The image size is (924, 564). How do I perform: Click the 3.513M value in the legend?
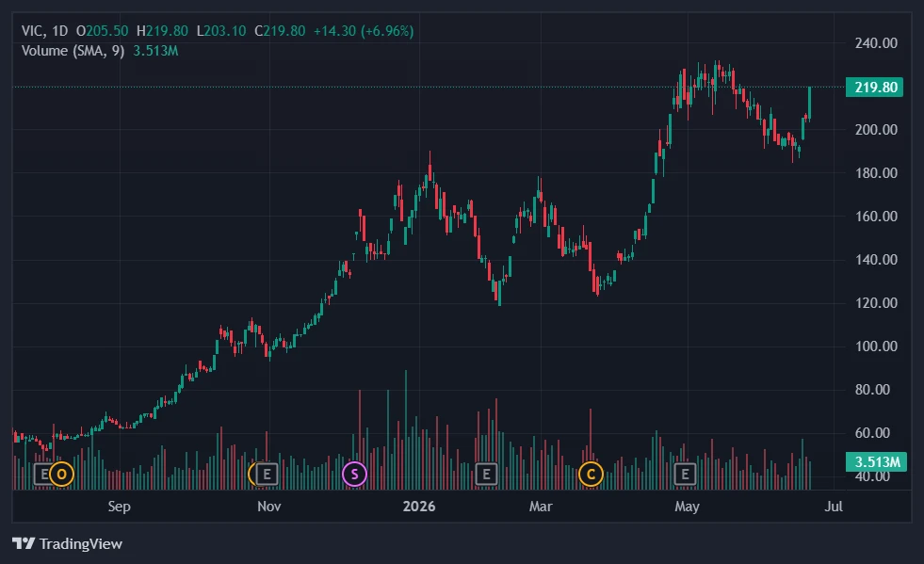155,51
